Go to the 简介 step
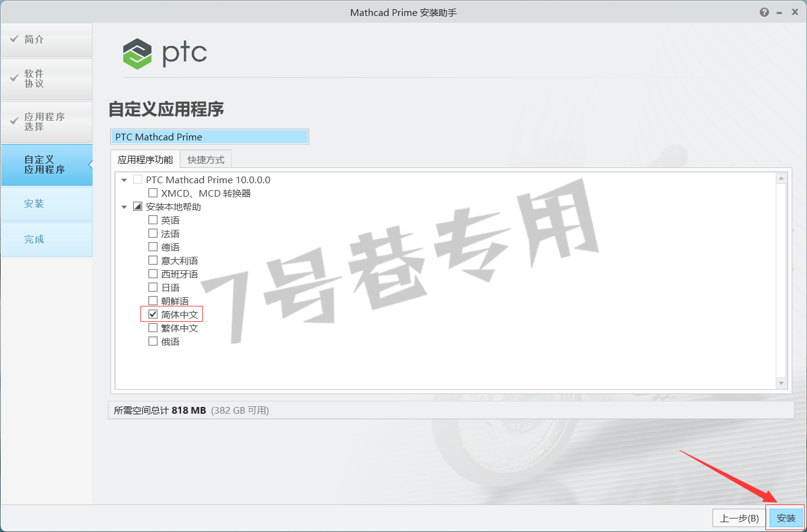 pyautogui.click(x=47, y=40)
